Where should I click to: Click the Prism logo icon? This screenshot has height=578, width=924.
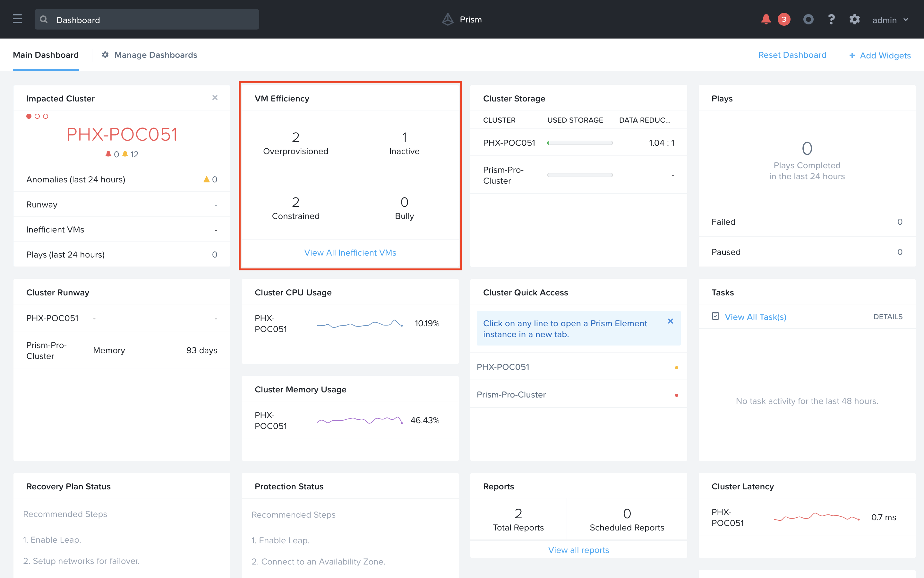[448, 20]
